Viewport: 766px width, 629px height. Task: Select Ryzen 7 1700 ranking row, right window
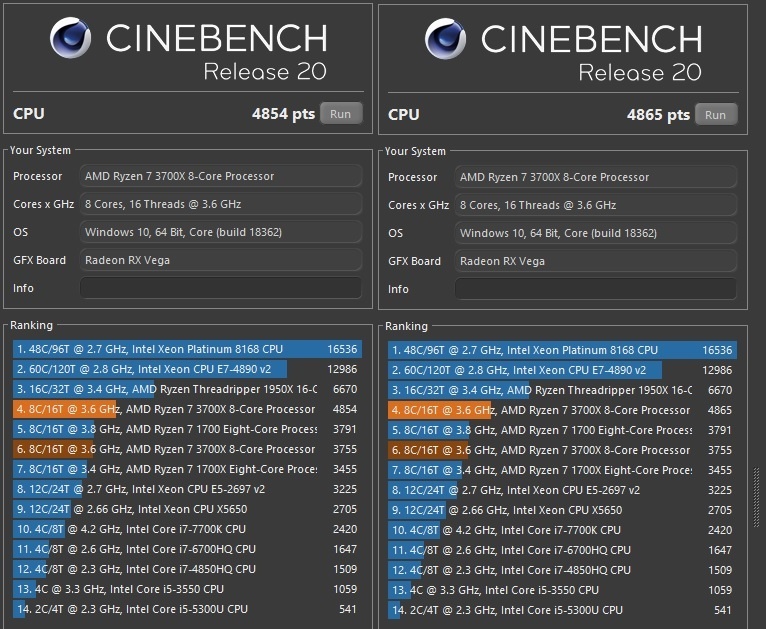[x=562, y=430]
